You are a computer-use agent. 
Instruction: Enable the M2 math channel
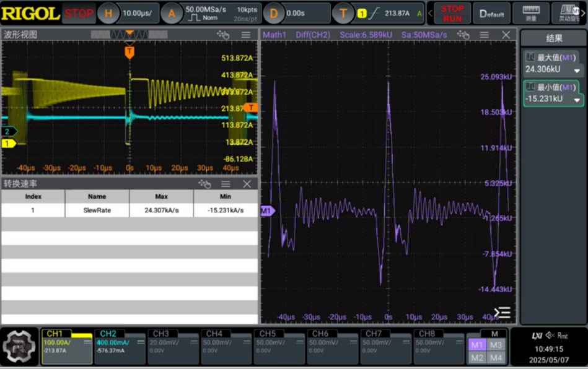tap(477, 358)
